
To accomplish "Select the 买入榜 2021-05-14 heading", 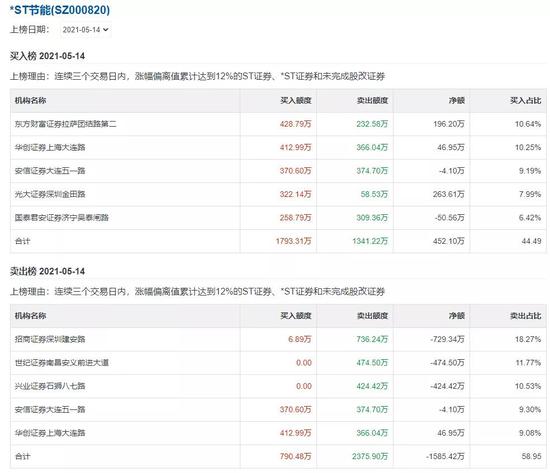I will pos(47,56).
